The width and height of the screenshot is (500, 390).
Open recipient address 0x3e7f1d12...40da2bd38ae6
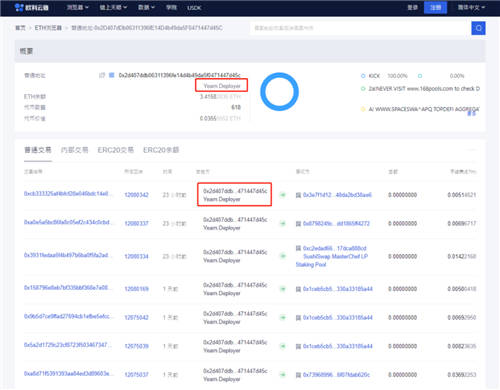pos(337,195)
